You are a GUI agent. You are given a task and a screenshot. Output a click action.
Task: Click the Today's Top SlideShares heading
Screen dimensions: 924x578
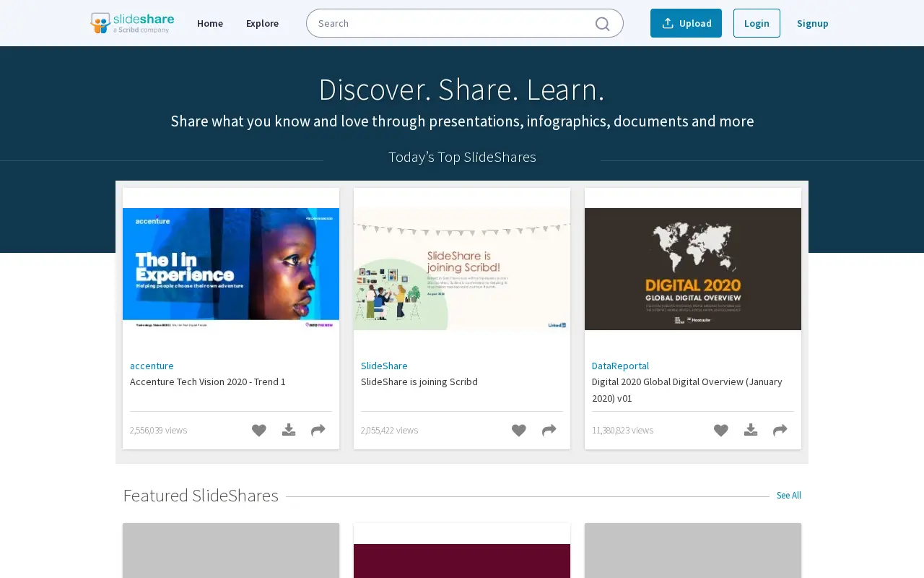tap(462, 157)
